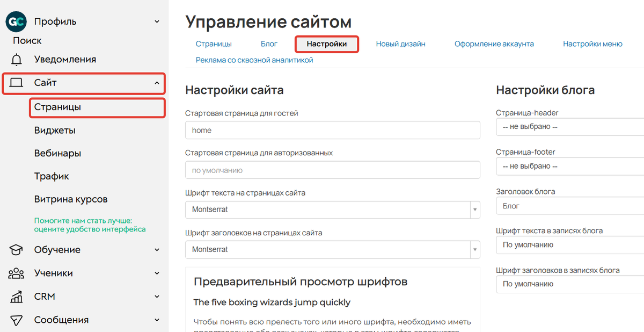Screen dimensions: 644x332
Task: Open the Новый дизайн tab
Action: point(401,44)
